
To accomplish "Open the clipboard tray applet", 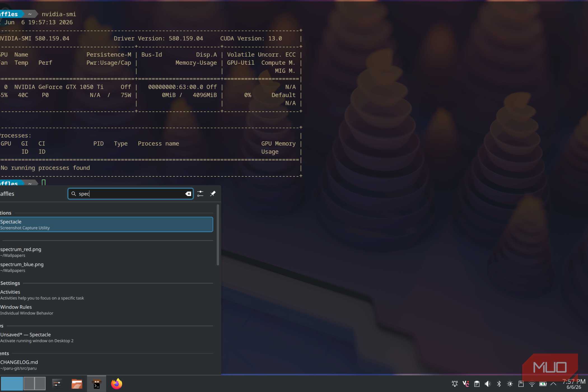I will click(477, 384).
